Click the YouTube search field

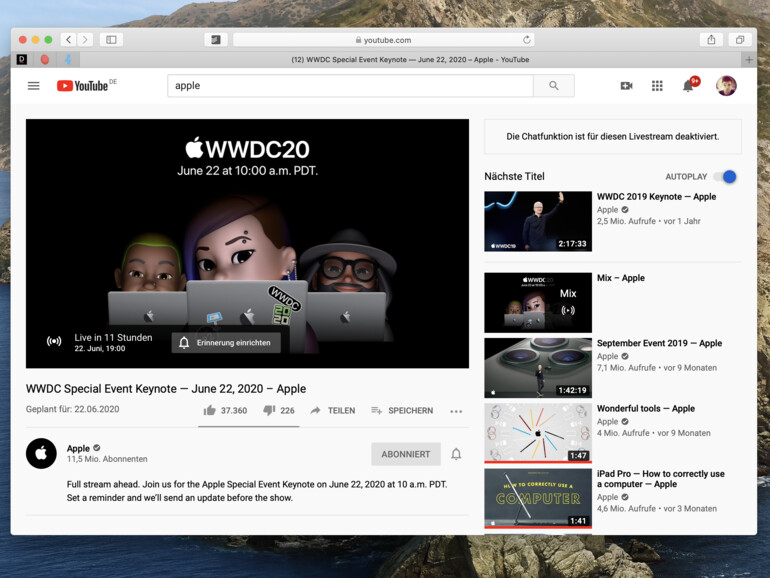(x=350, y=86)
